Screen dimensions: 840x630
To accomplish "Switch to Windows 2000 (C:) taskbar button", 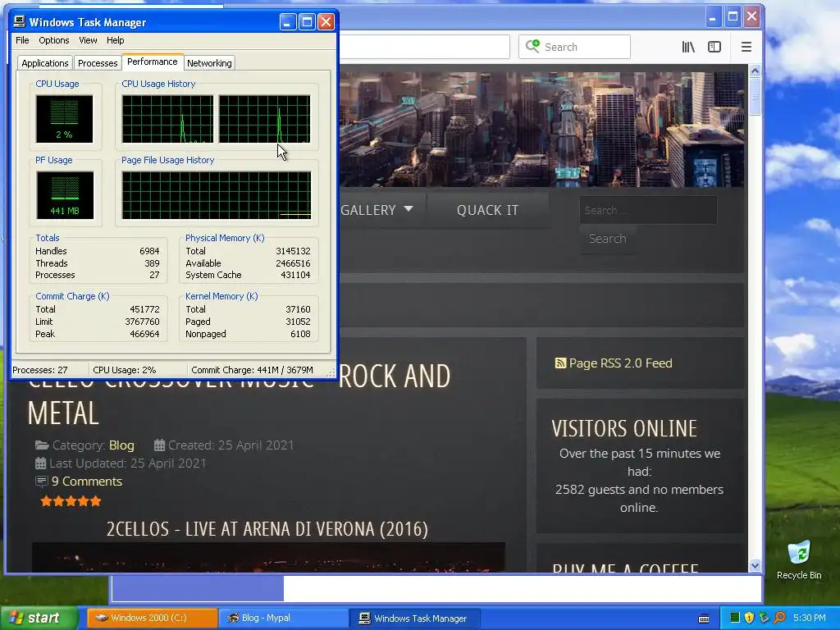I will pyautogui.click(x=152, y=618).
